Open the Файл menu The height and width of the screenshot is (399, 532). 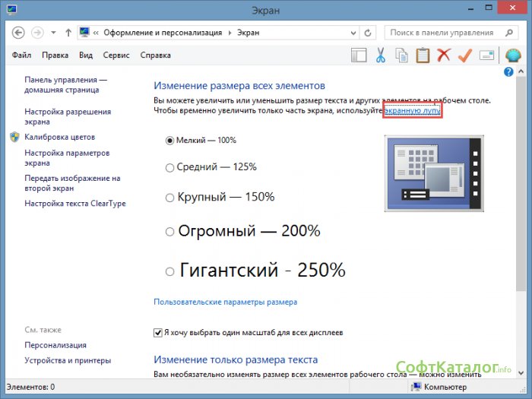coord(21,55)
